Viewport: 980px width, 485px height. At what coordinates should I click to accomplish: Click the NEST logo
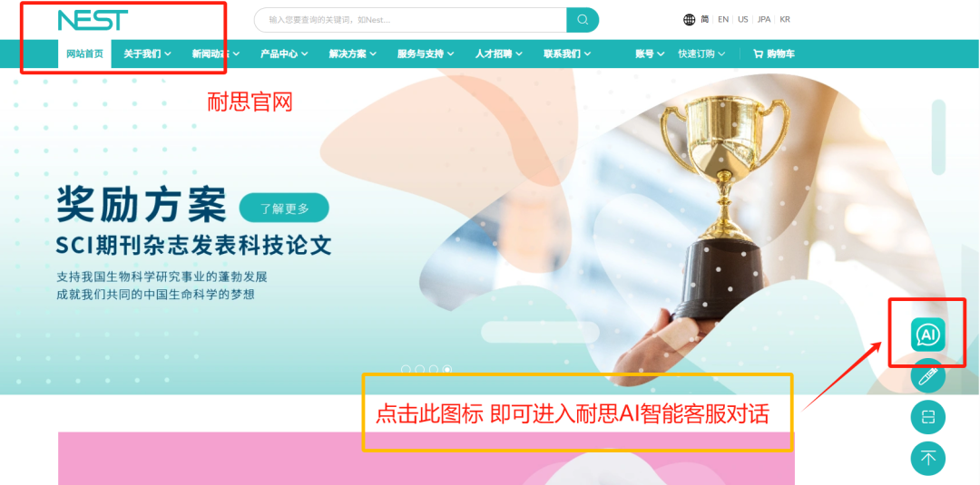93,20
